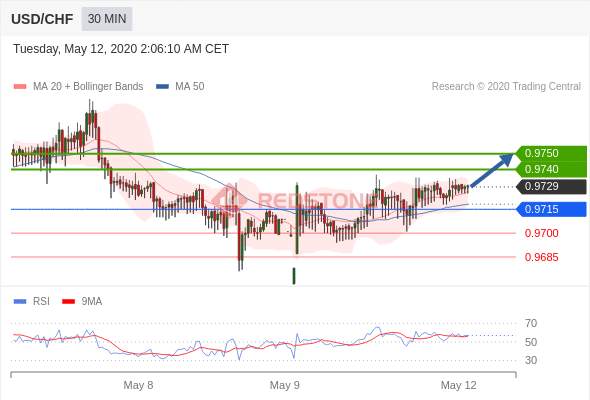Image resolution: width=590 pixels, height=400 pixels.
Task: Click the 0.9729 current price label
Action: click(x=551, y=186)
